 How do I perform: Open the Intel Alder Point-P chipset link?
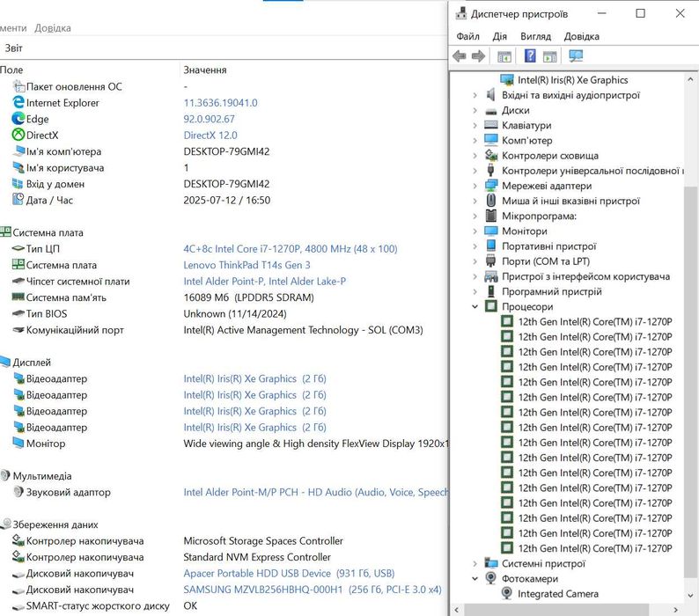(x=264, y=282)
